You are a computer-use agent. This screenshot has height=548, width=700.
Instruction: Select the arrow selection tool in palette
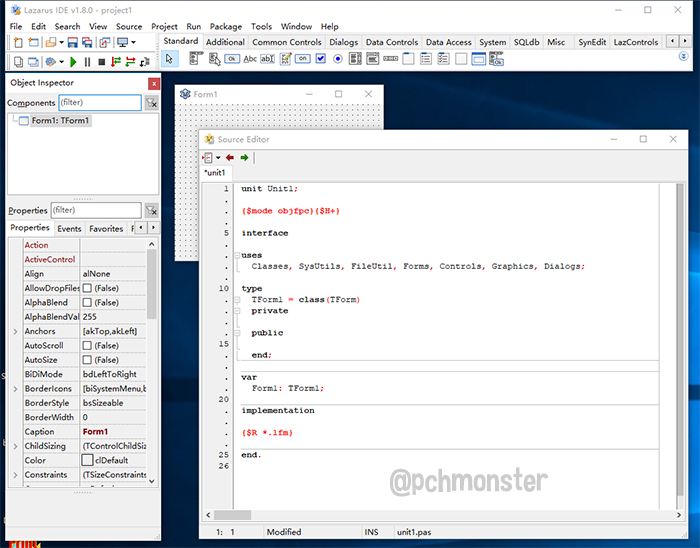coord(169,59)
